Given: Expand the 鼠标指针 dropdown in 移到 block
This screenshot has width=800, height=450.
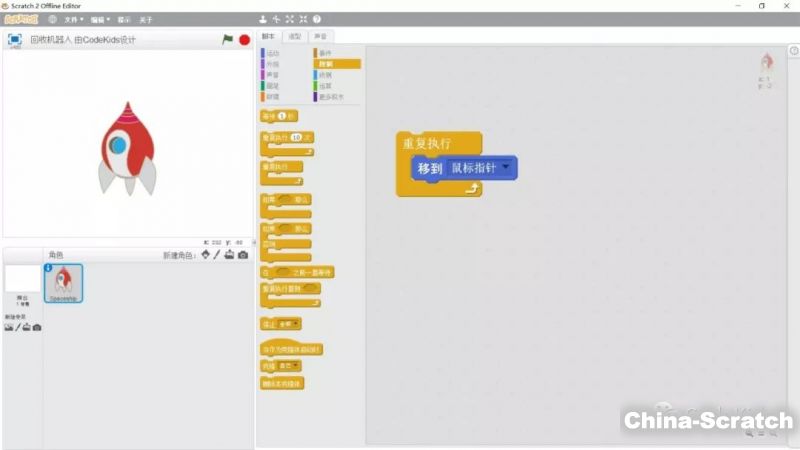Looking at the screenshot, I should click(x=507, y=168).
